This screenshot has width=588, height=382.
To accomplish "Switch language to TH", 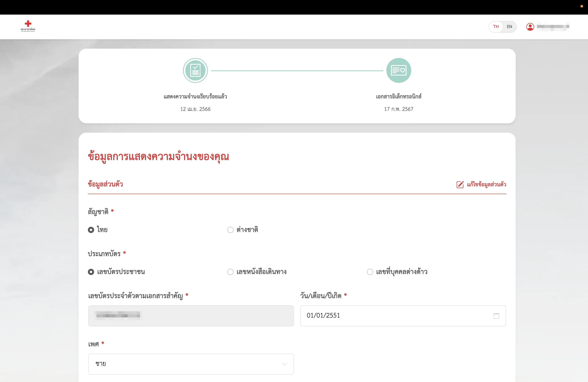I will pyautogui.click(x=496, y=27).
